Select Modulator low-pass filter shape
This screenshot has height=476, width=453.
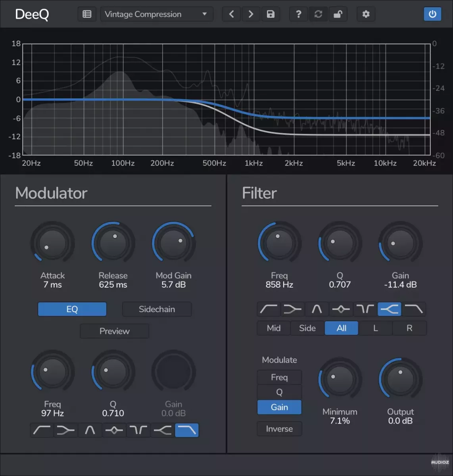(187, 430)
